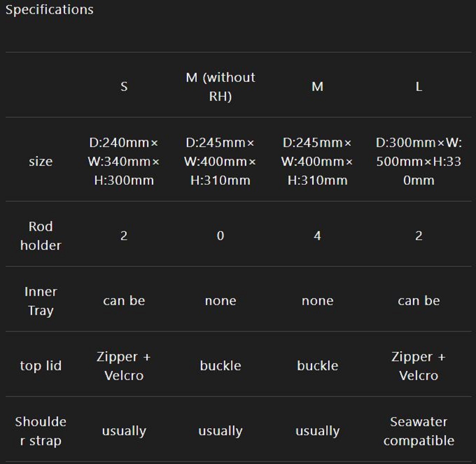
Task: Select the Inner Tray row label
Action: click(x=41, y=301)
